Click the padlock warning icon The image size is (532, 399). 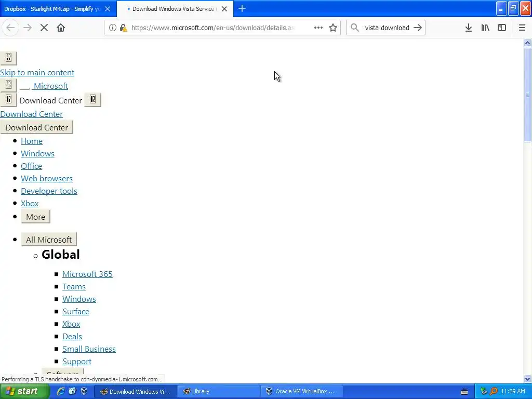[124, 28]
